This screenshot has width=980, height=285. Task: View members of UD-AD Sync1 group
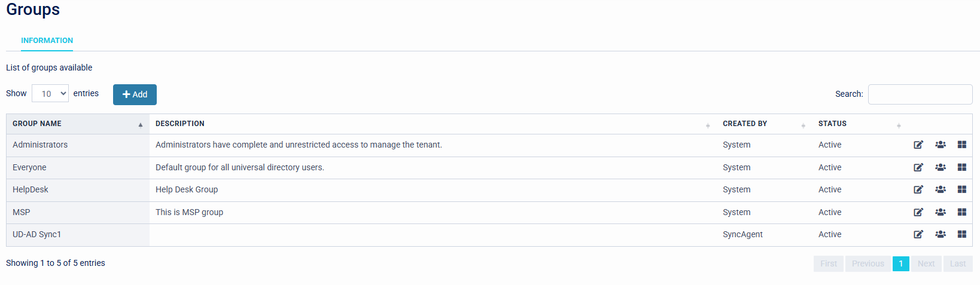click(x=941, y=234)
